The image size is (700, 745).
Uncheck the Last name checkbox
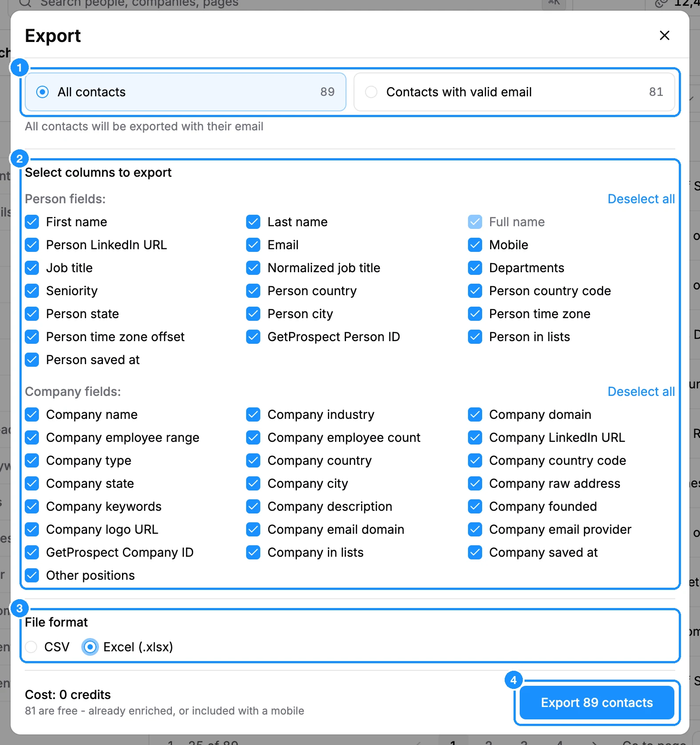click(253, 222)
